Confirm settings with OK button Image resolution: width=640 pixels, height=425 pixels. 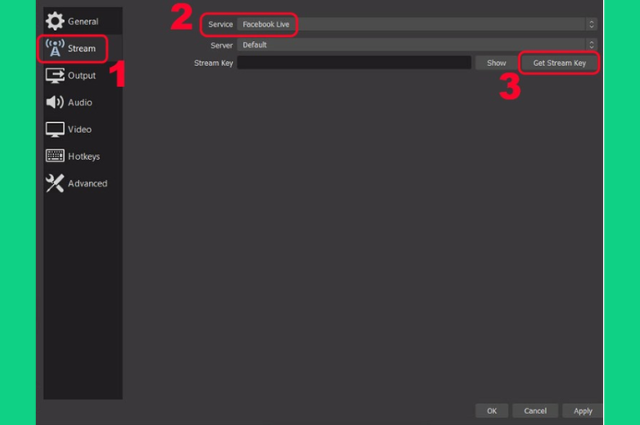click(x=491, y=411)
